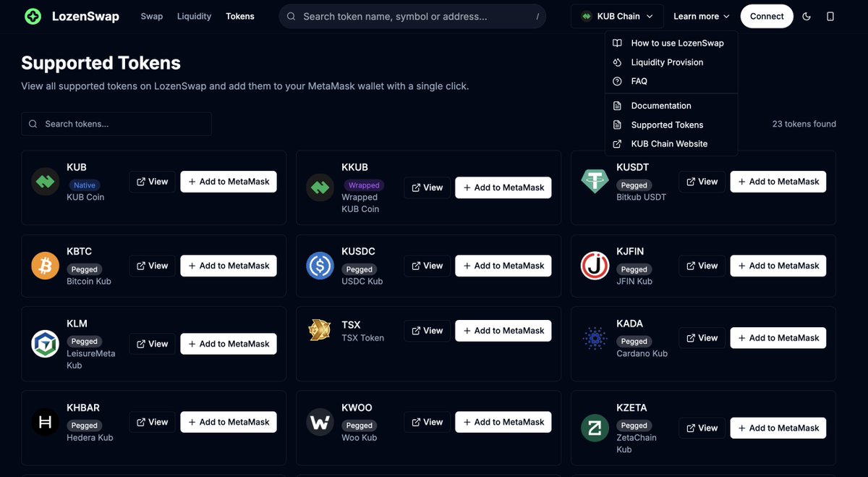Image resolution: width=868 pixels, height=477 pixels.
Task: Add KADA to MetaMask
Action: [x=778, y=338]
